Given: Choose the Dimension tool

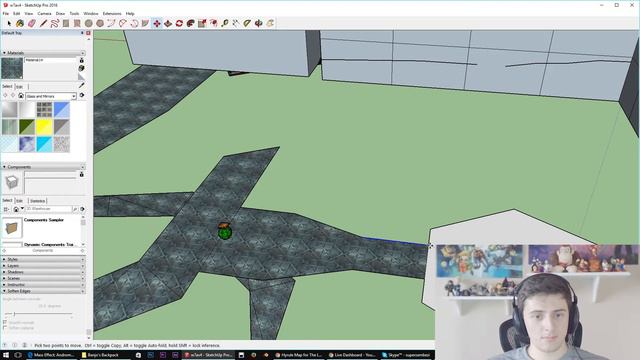Looking at the screenshot, I should point(236,24).
